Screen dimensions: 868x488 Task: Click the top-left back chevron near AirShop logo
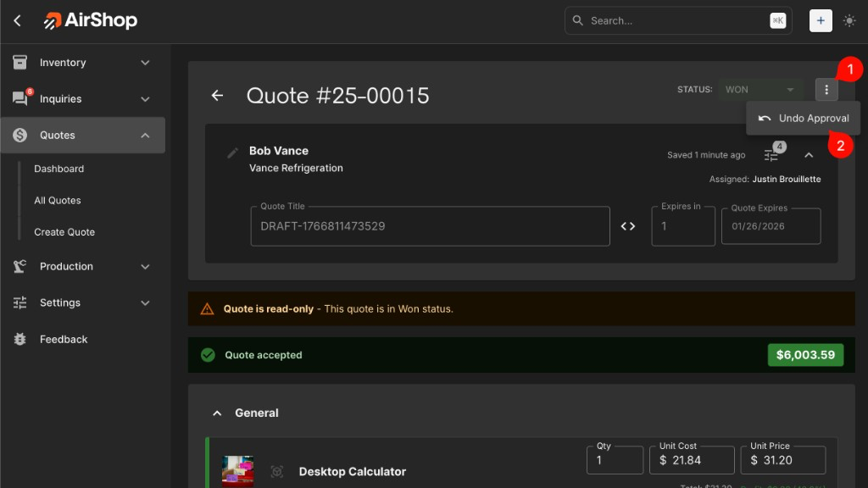tap(18, 20)
